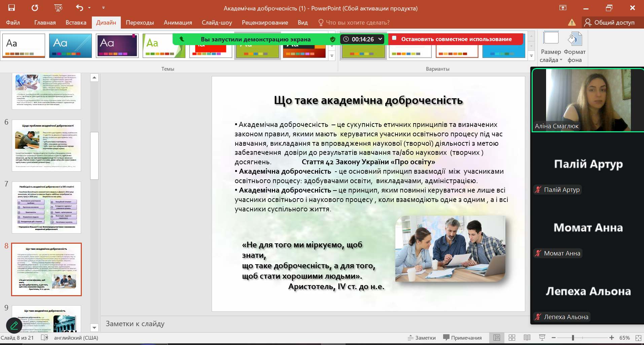Click the zoom slider handle

(x=573, y=338)
